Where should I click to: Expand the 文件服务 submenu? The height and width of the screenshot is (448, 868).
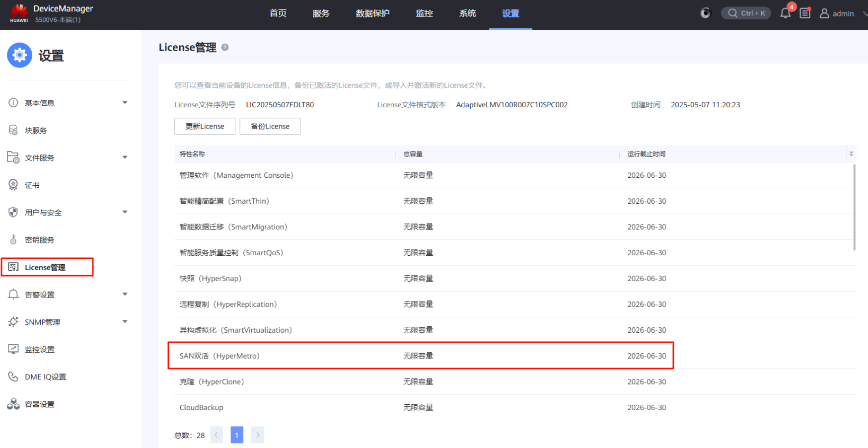tap(125, 157)
